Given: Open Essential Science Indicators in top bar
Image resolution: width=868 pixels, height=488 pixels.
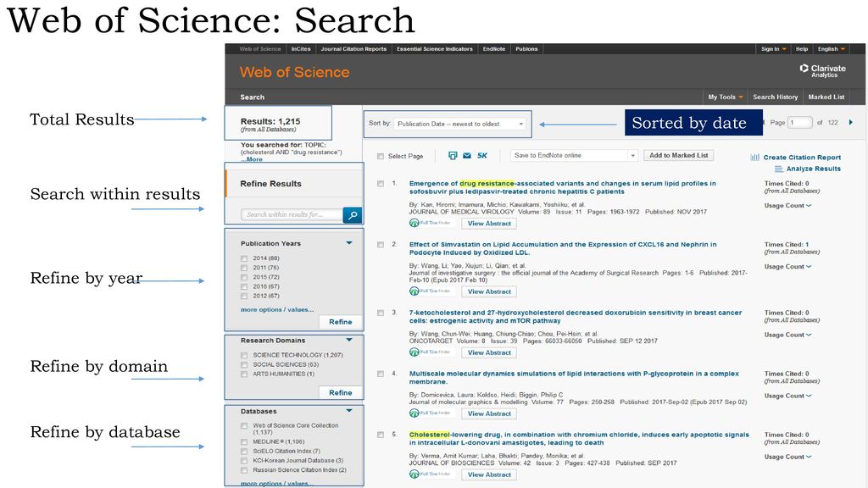Looking at the screenshot, I should pyautogui.click(x=435, y=48).
